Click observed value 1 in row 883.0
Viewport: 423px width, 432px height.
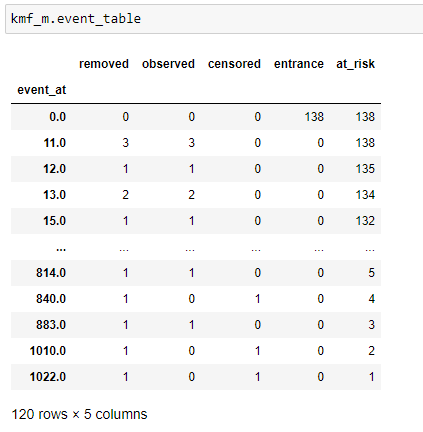pos(191,325)
